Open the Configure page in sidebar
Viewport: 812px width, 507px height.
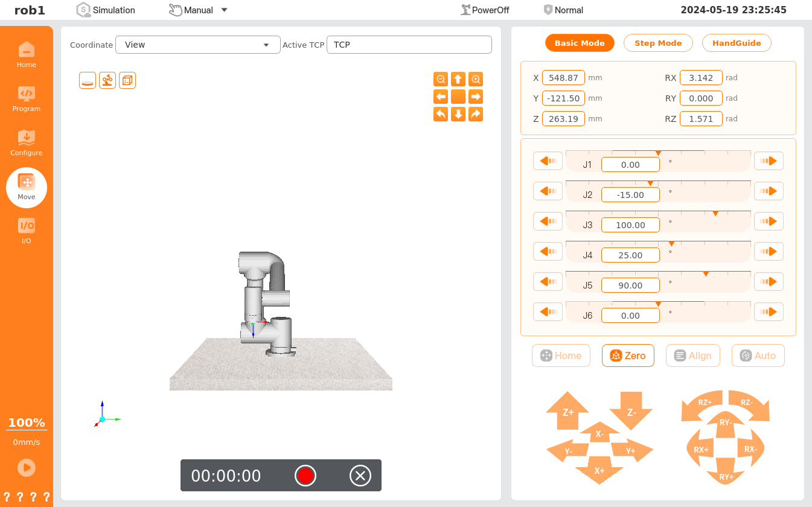[x=26, y=143]
